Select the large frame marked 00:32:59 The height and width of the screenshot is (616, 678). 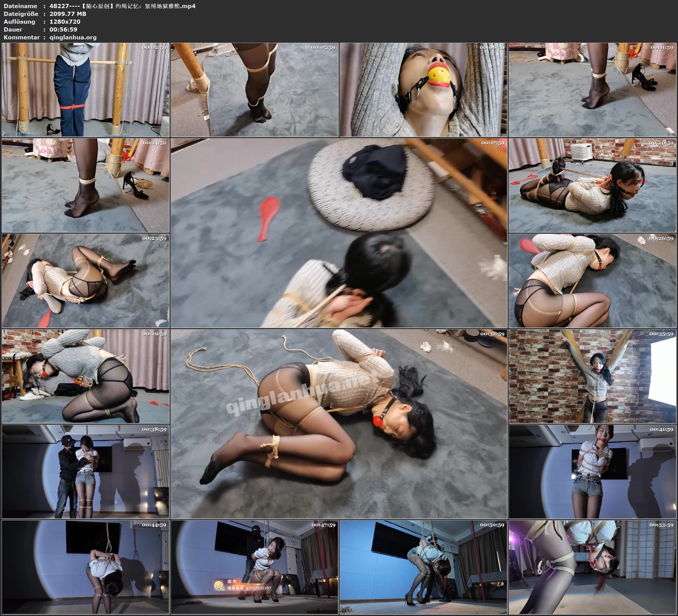coord(339,424)
